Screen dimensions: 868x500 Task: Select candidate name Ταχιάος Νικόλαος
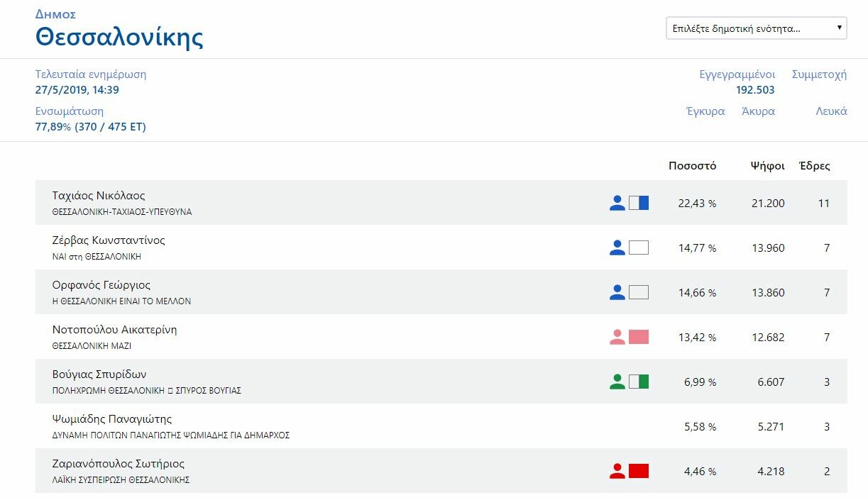pyautogui.click(x=99, y=196)
